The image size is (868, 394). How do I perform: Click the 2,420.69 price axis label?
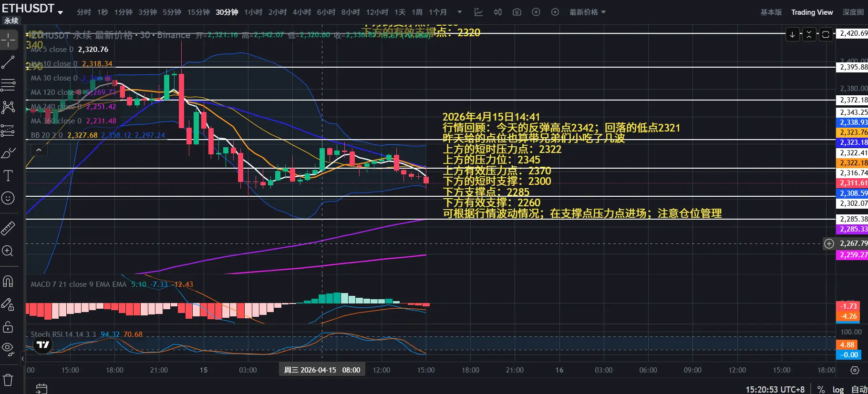(853, 33)
